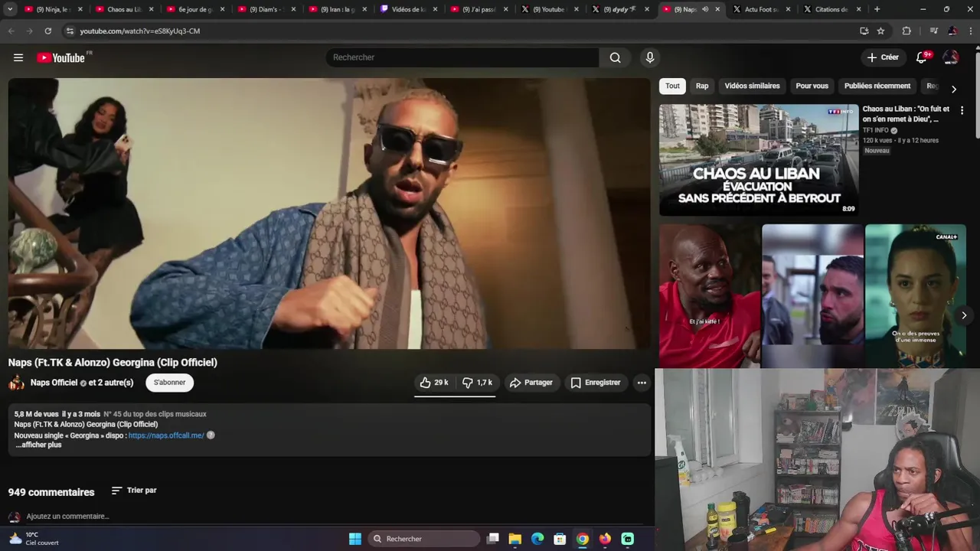Advance the Shorts shelf with next arrow
980x551 pixels.
(x=964, y=315)
